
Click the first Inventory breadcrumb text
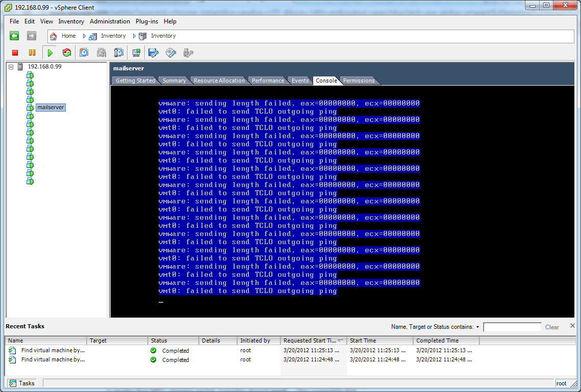pos(113,36)
